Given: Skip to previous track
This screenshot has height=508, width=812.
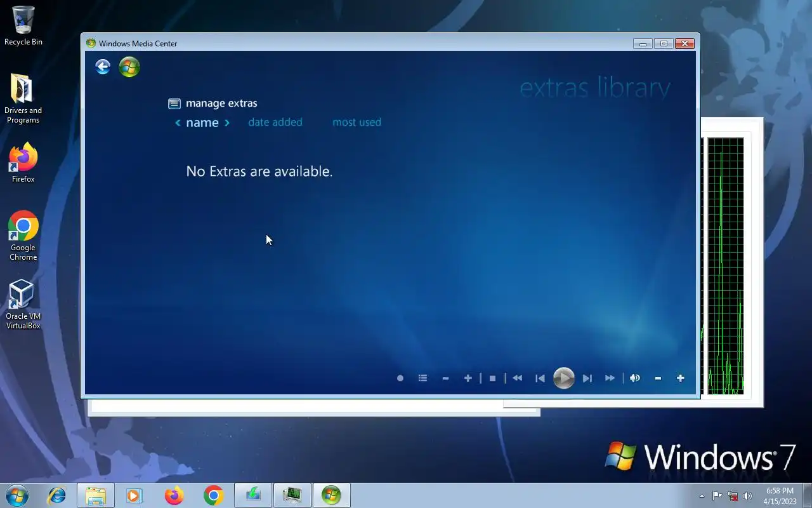Looking at the screenshot, I should click(540, 378).
